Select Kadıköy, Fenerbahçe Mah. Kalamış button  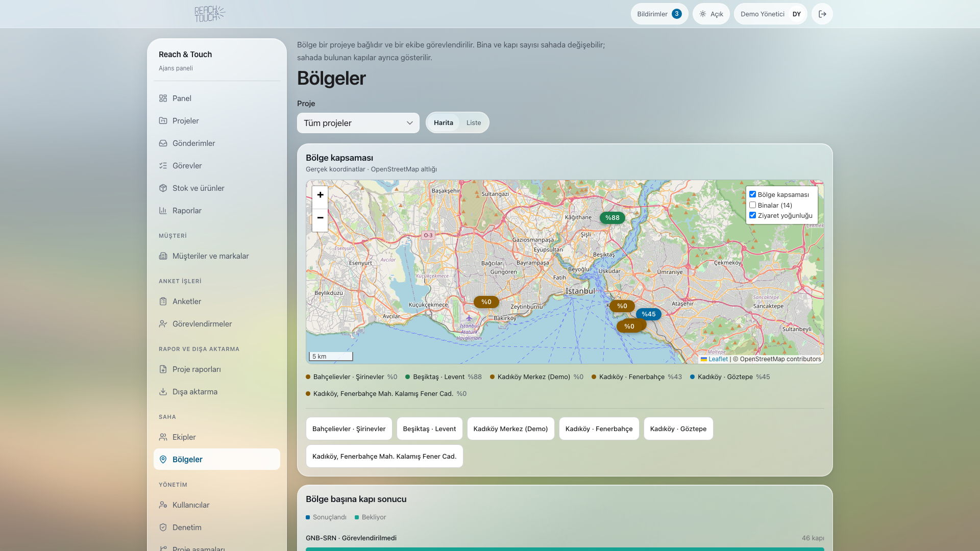384,456
